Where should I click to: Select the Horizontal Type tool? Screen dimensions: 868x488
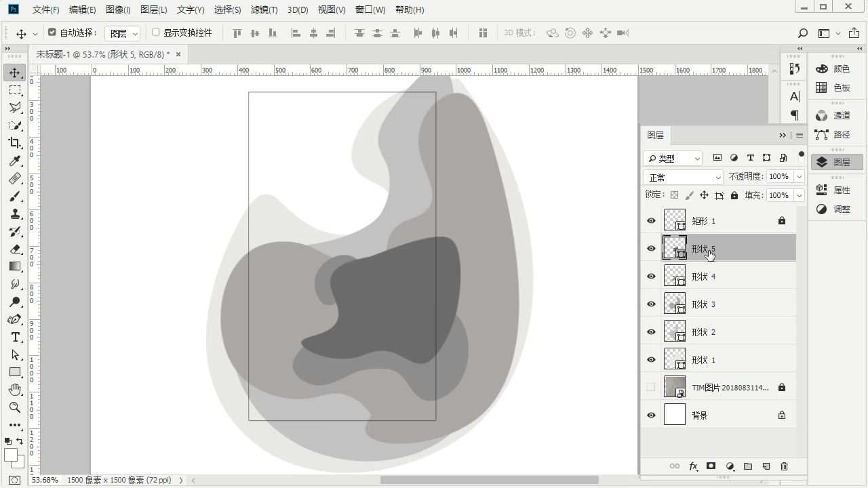click(15, 337)
